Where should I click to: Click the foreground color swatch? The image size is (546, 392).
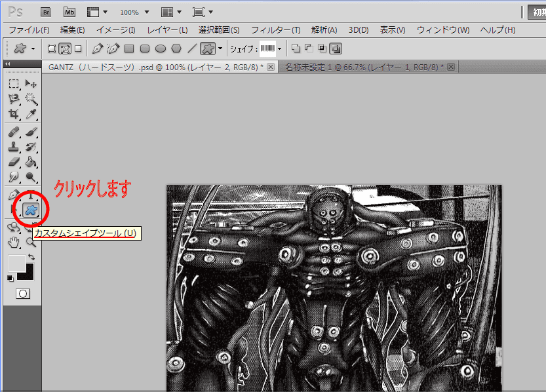coord(16,263)
